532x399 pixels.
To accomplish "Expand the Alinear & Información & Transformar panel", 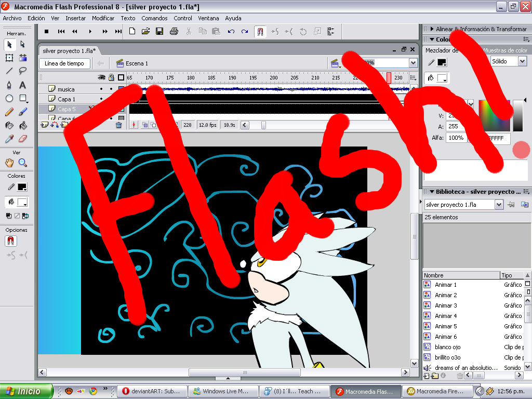I will (432, 29).
